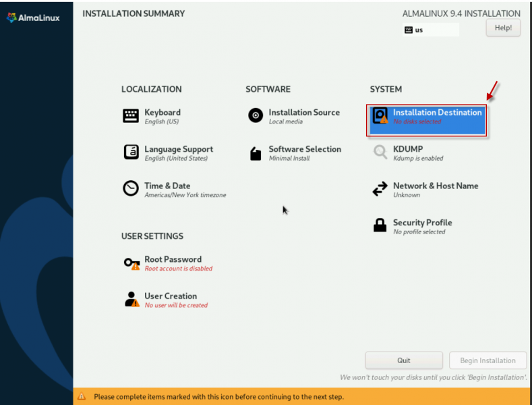Click the us keyboard layout indicator

click(431, 30)
